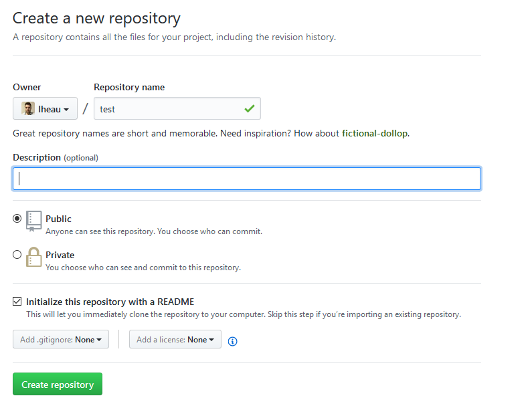Click the Public repository book icon

(33, 221)
